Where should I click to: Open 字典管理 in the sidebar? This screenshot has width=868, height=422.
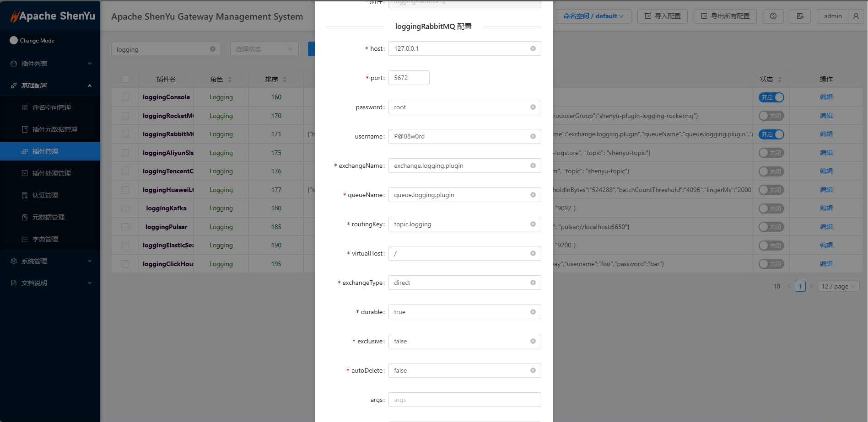click(45, 239)
